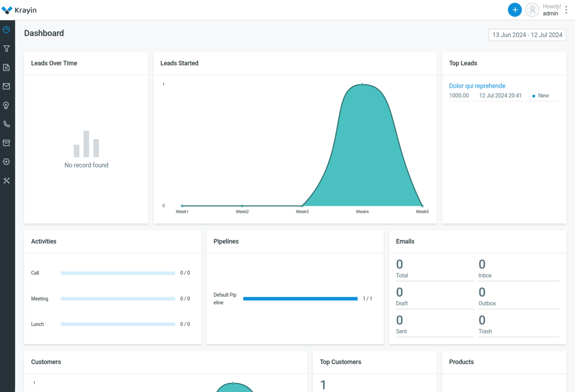Open the three-dot menu beside admin
The height and width of the screenshot is (392, 575).
point(566,10)
